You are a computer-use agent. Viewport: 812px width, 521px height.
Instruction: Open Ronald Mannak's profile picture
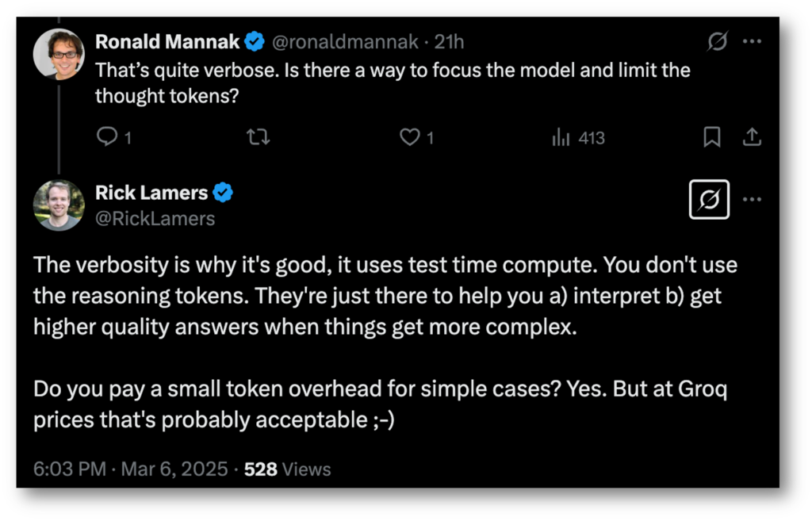pos(59,55)
